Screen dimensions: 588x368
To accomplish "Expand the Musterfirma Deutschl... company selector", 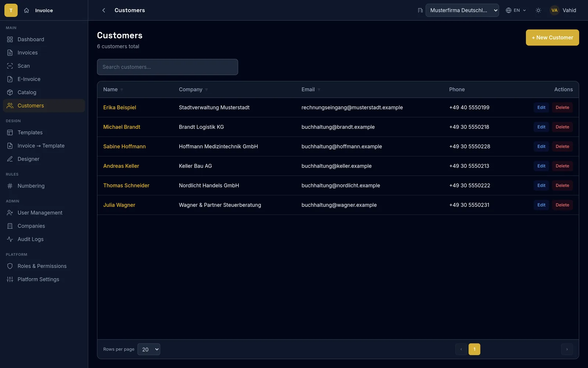I will (x=462, y=10).
